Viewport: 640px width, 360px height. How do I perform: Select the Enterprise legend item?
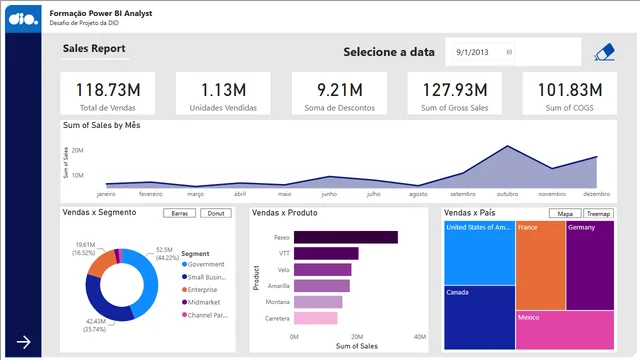pyautogui.click(x=200, y=289)
